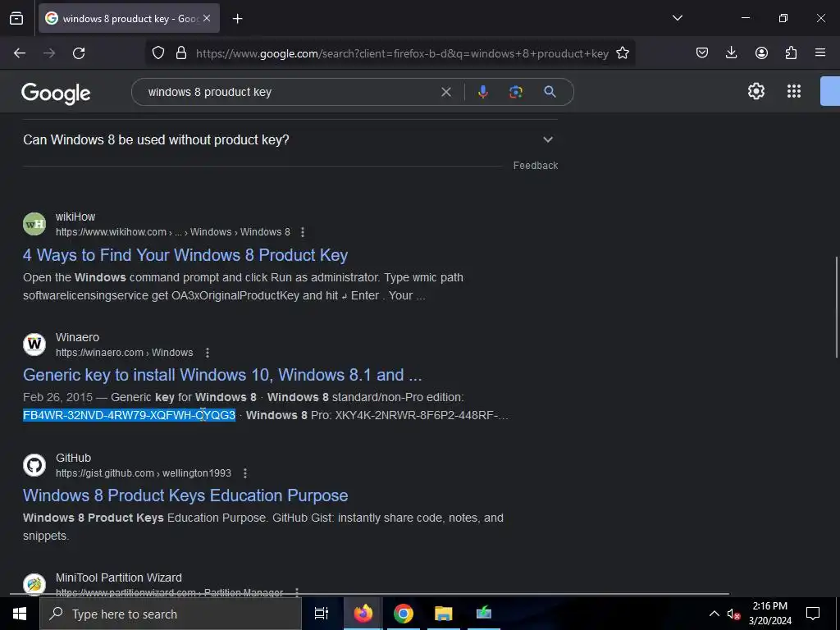Open the Windows Start menu
Screen dimensions: 840x630
tap(20, 614)
